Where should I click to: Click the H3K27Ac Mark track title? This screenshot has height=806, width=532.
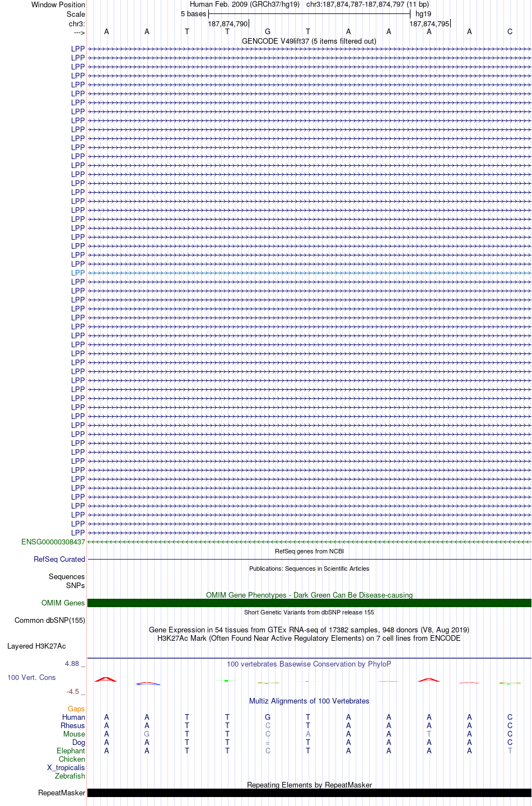[x=309, y=638]
